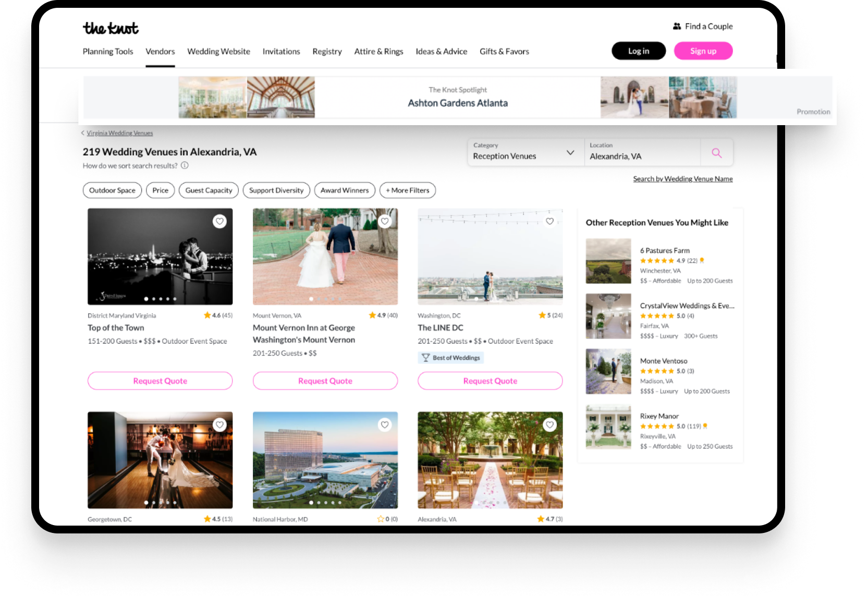Open Georgetown venue bowling alley photo
Screen dimensions: 868x596
[x=160, y=460]
